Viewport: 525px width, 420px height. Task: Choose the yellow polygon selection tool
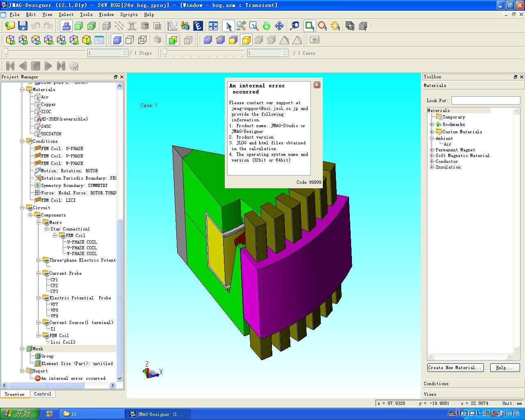point(335,26)
